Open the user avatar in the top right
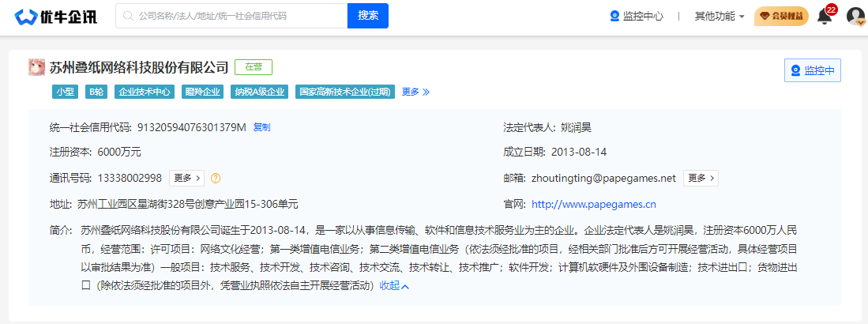868x324 pixels. pos(855,17)
